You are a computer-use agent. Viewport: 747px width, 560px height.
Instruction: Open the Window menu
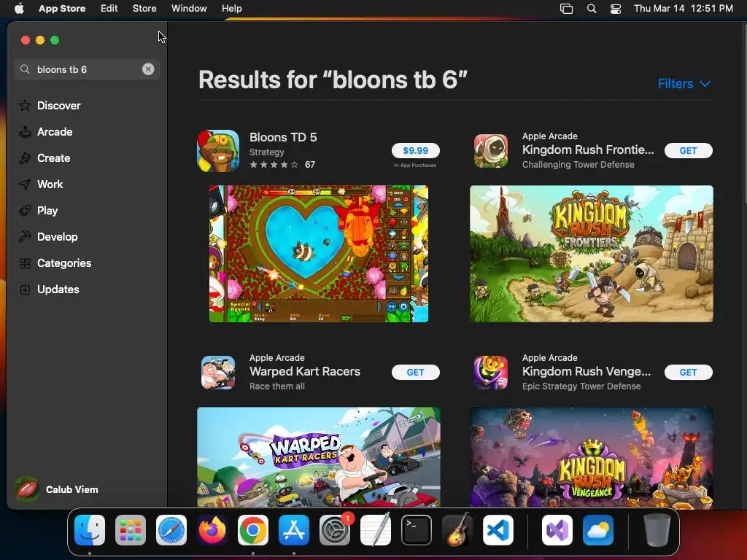click(x=189, y=9)
